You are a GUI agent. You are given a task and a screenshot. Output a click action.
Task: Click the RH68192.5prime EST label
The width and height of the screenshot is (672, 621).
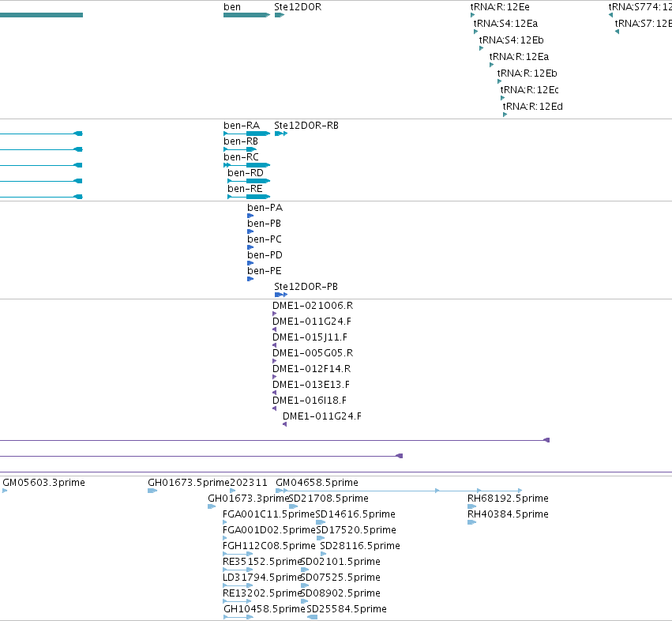tap(508, 499)
